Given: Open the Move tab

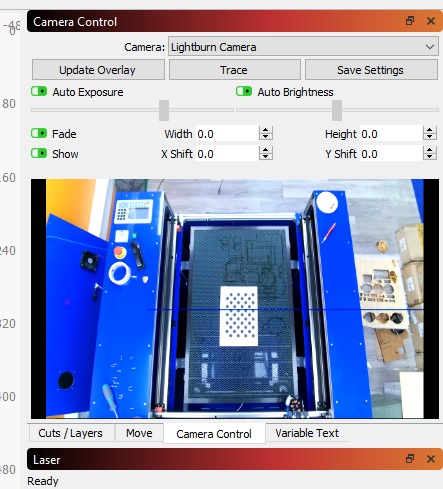Looking at the screenshot, I should pyautogui.click(x=139, y=433).
